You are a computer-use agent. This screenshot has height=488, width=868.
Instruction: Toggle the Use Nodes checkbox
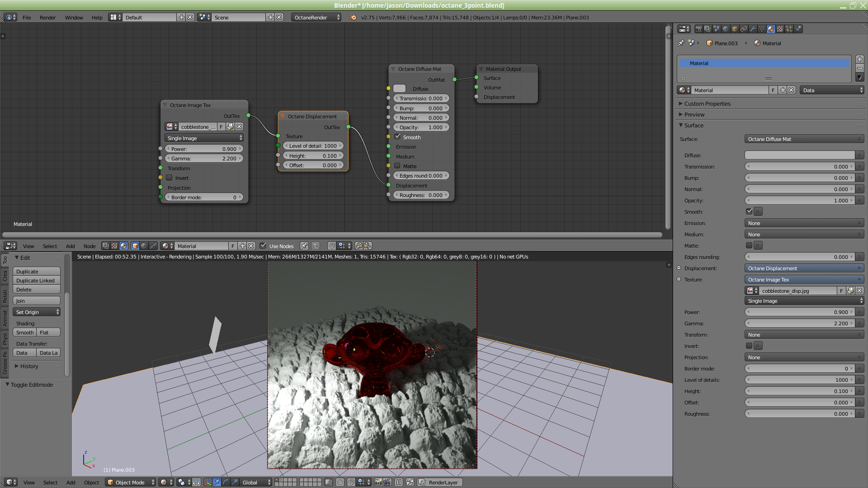coord(263,246)
